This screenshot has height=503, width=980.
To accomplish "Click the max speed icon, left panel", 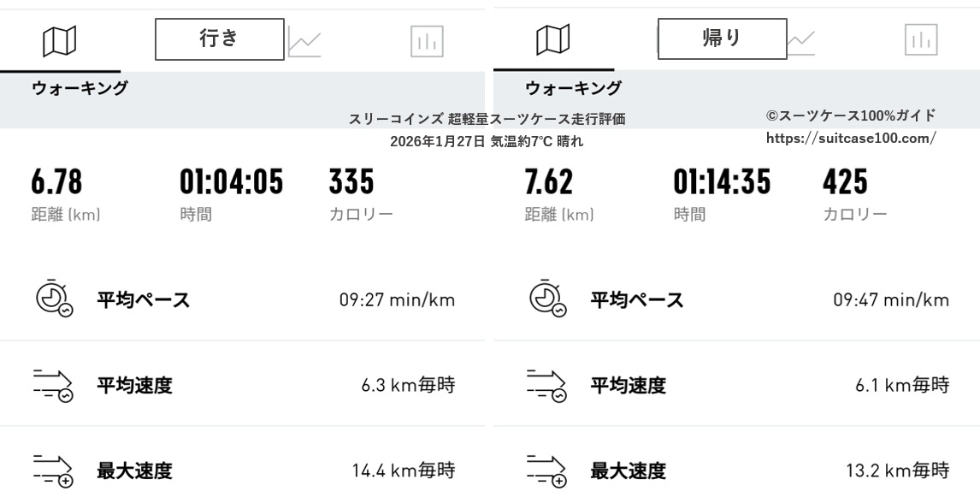I will pos(53,470).
